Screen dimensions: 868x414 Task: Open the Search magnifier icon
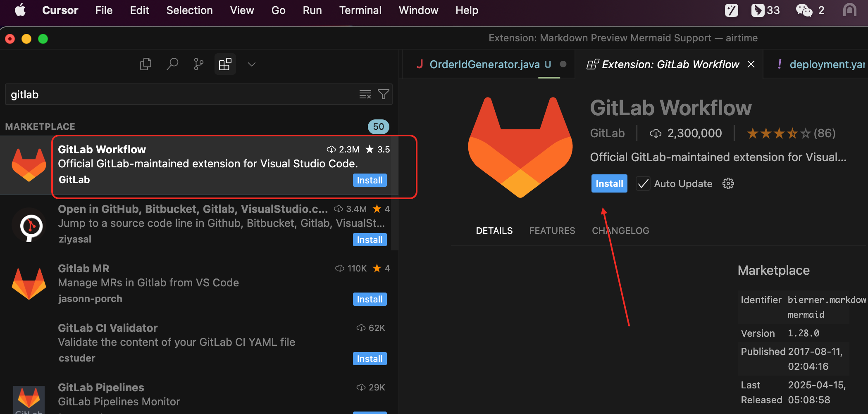(x=172, y=64)
